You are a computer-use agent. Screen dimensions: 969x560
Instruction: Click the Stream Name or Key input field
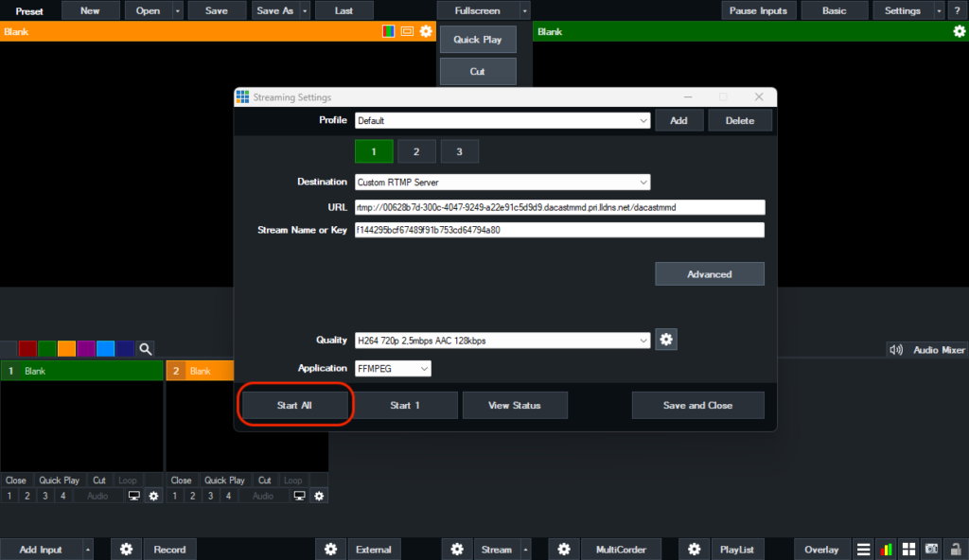[558, 229]
